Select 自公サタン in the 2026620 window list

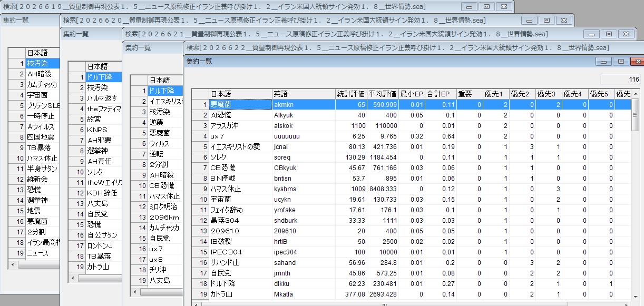click(x=104, y=235)
